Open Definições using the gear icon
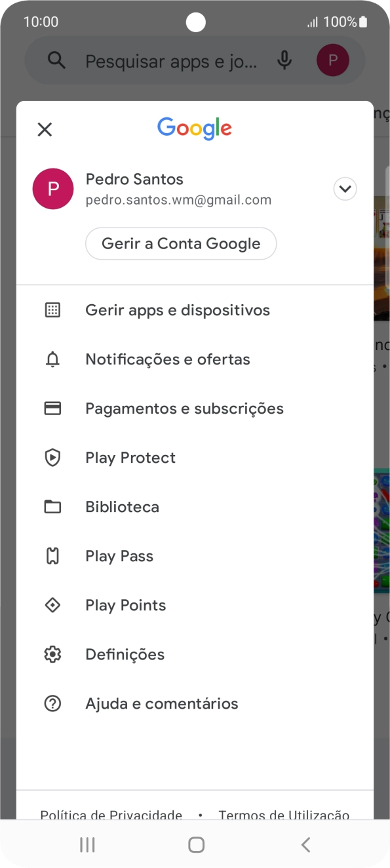Viewport: 390px width, 868px height. pyautogui.click(x=52, y=654)
